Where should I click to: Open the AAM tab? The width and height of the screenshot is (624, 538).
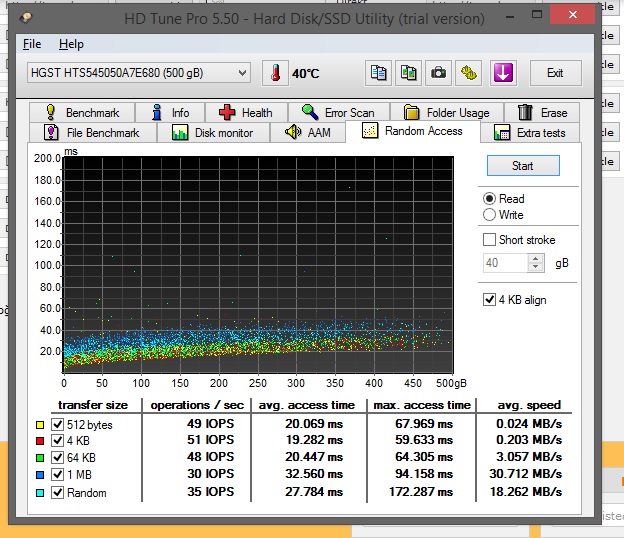pos(308,133)
